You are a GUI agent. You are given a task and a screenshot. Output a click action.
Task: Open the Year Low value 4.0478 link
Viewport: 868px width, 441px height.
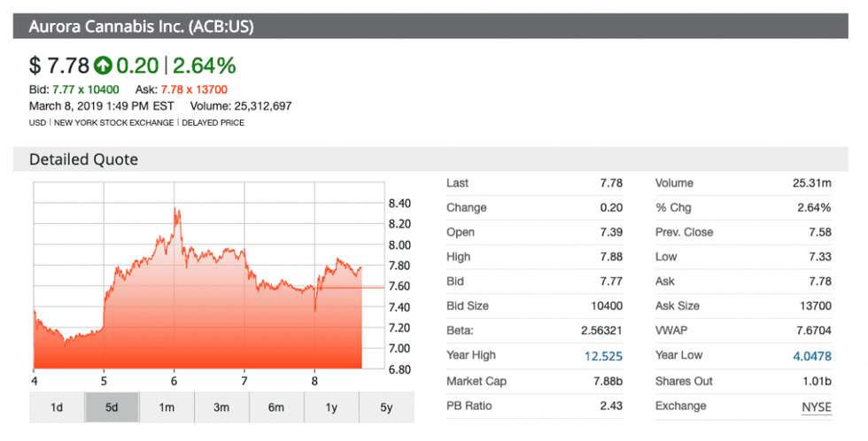pos(812,356)
